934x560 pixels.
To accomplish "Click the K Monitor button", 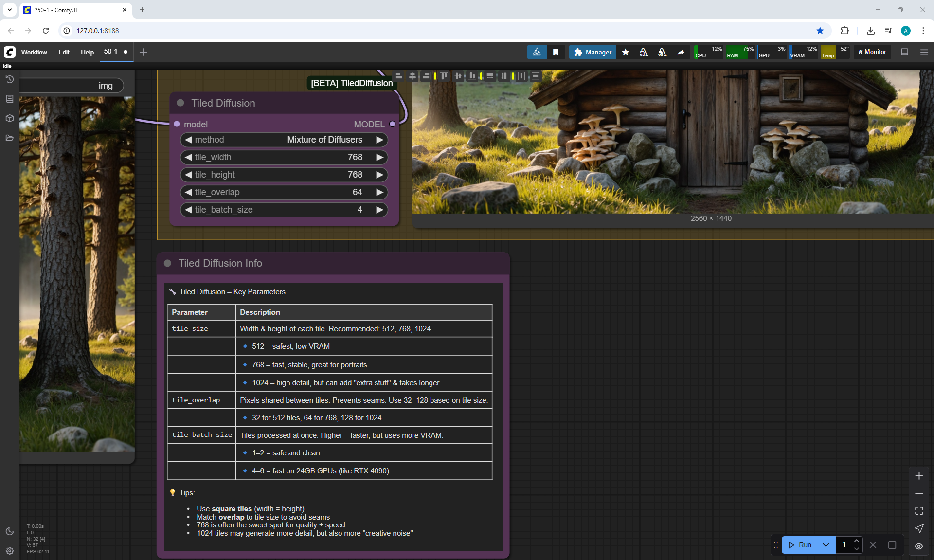I will pyautogui.click(x=872, y=52).
